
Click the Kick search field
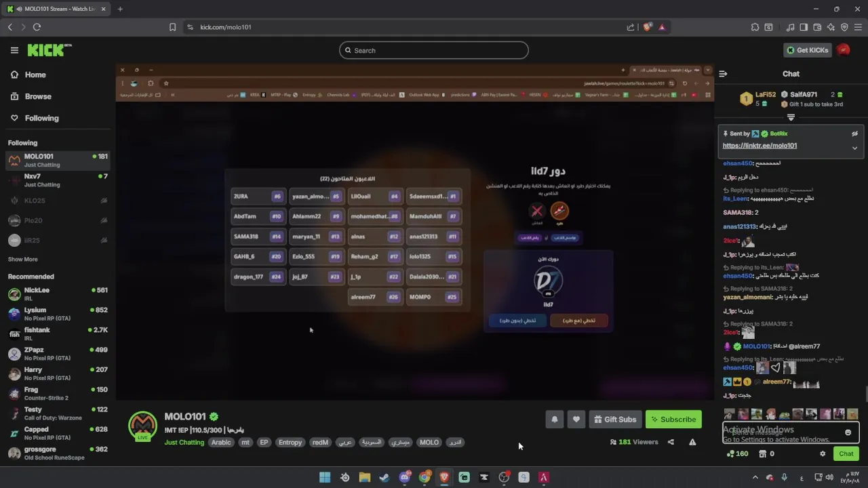pos(434,50)
